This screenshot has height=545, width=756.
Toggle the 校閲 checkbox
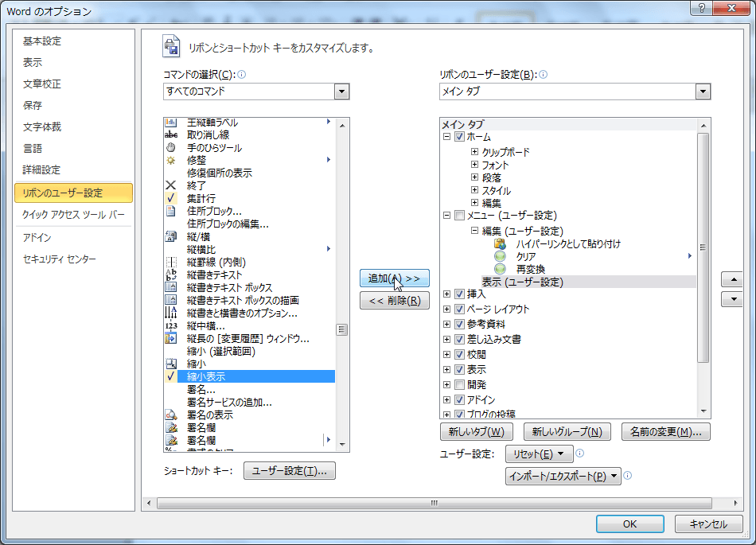tap(459, 354)
